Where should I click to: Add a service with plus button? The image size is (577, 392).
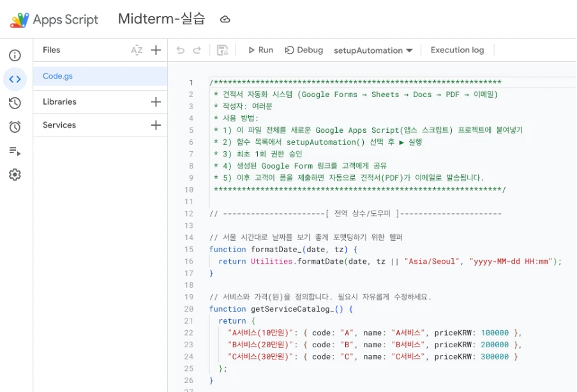[156, 125]
